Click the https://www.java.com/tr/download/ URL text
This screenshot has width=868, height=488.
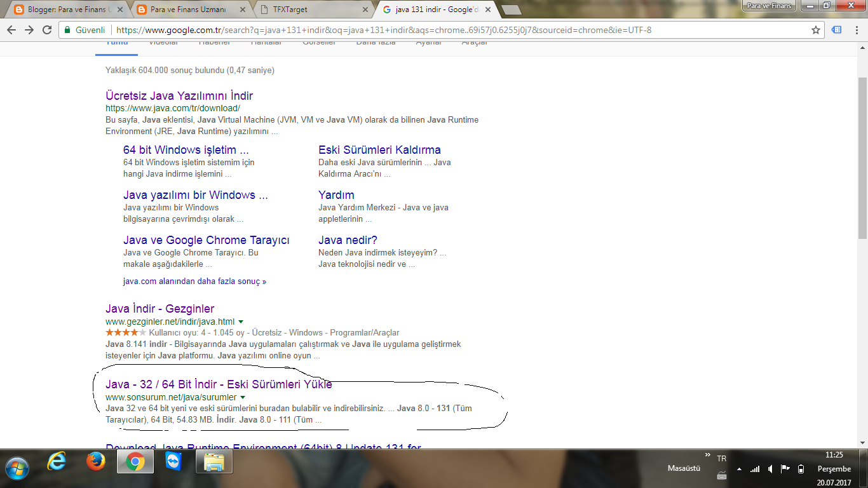[173, 108]
